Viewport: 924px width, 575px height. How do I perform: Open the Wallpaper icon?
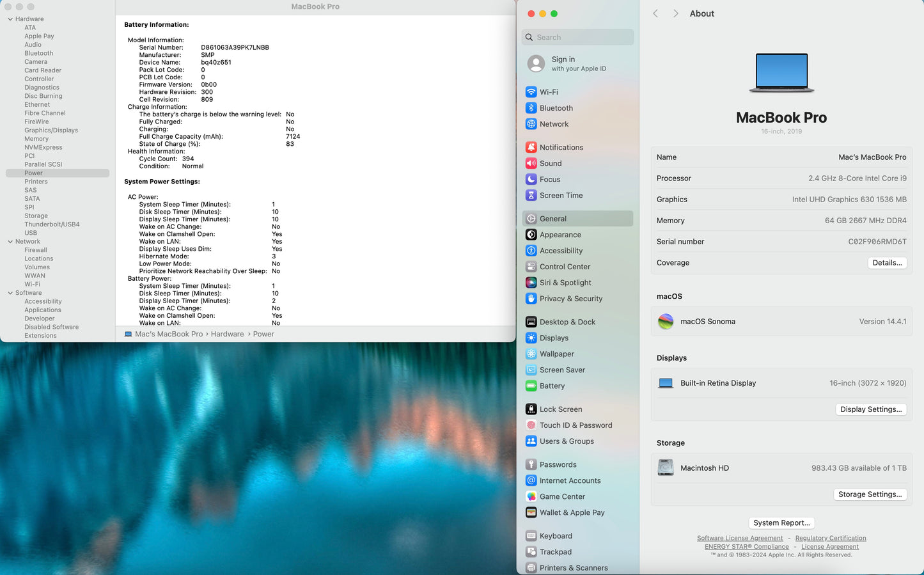point(531,354)
